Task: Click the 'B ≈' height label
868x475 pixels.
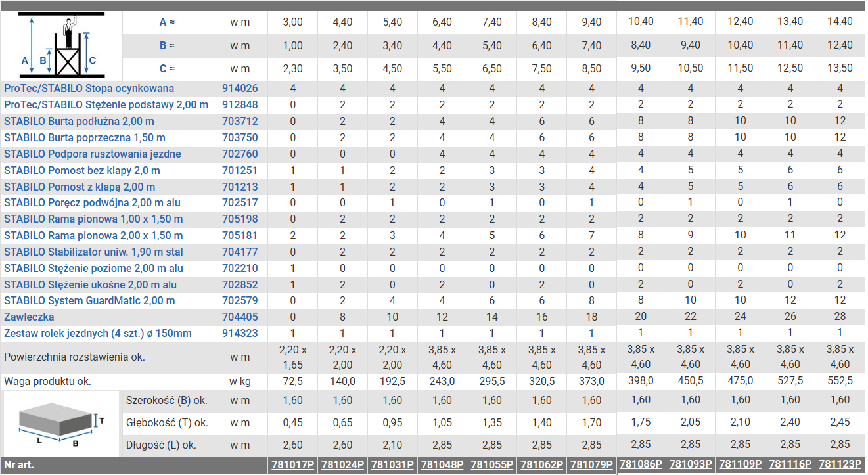Action: click(x=168, y=46)
